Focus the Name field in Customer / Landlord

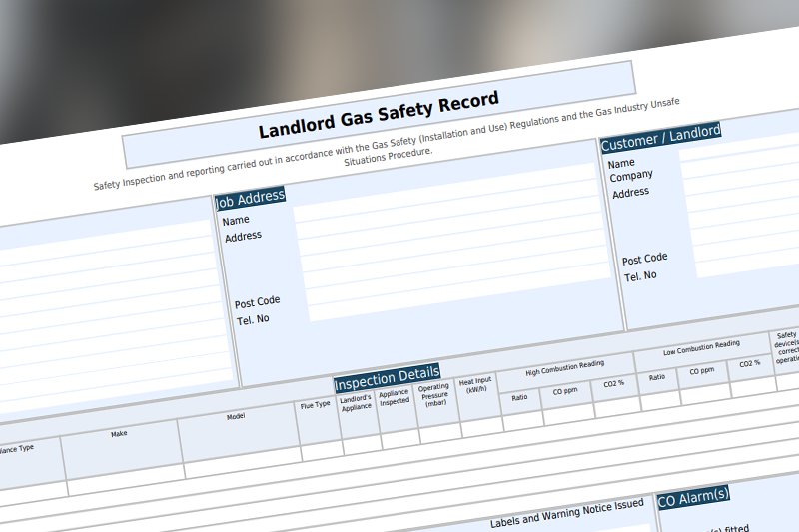point(740,150)
